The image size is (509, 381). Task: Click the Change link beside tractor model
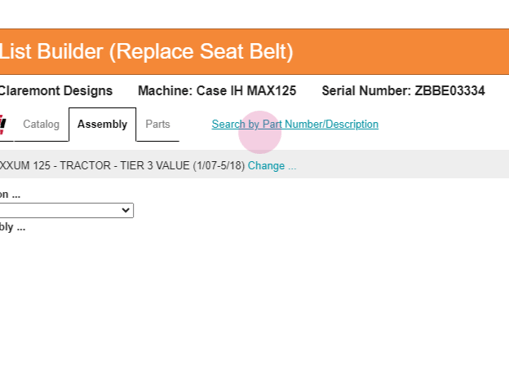coord(266,166)
